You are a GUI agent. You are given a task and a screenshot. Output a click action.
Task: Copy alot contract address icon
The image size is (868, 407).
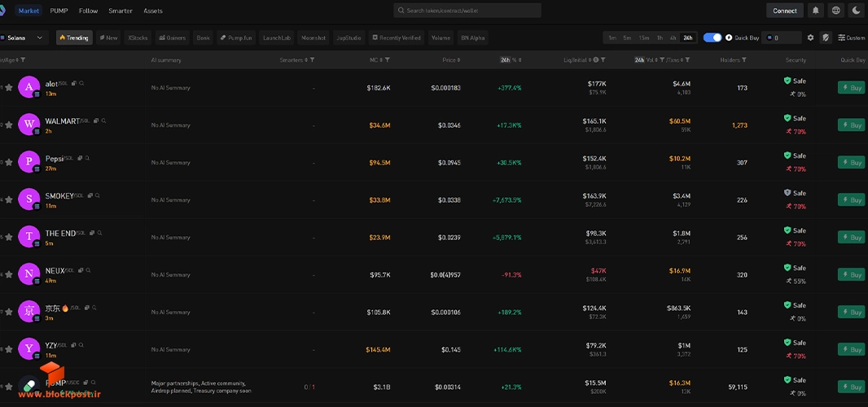click(x=74, y=83)
